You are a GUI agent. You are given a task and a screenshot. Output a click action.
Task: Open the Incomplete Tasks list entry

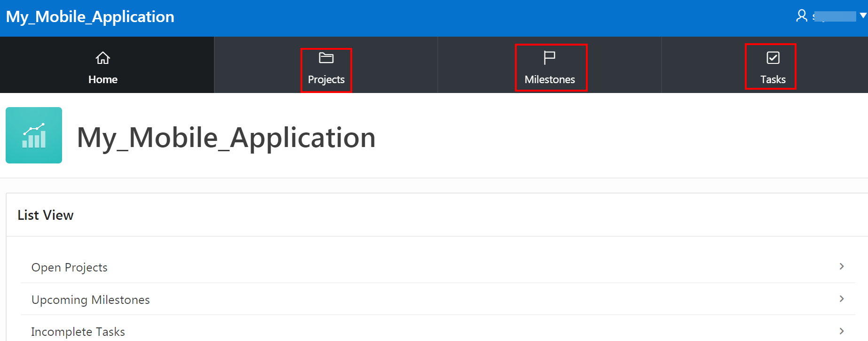[x=437, y=329]
